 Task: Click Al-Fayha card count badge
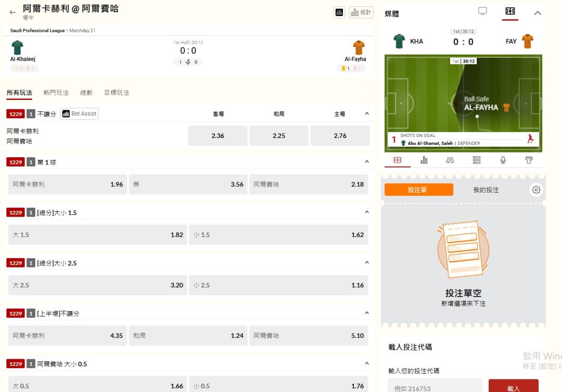click(351, 69)
